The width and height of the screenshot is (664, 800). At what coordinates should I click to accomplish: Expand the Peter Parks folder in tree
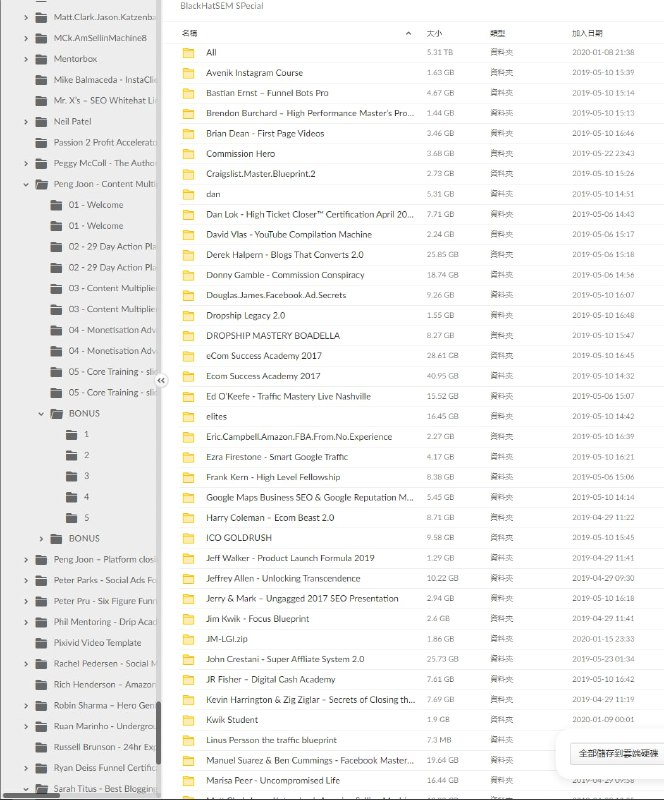click(27, 580)
